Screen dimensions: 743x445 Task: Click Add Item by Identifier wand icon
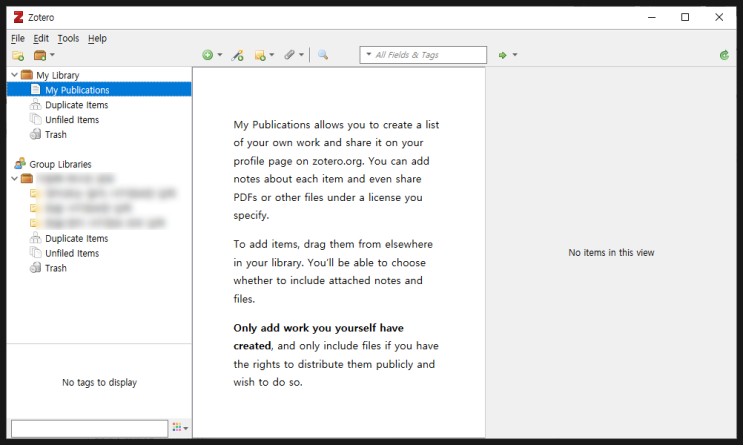pyautogui.click(x=237, y=55)
